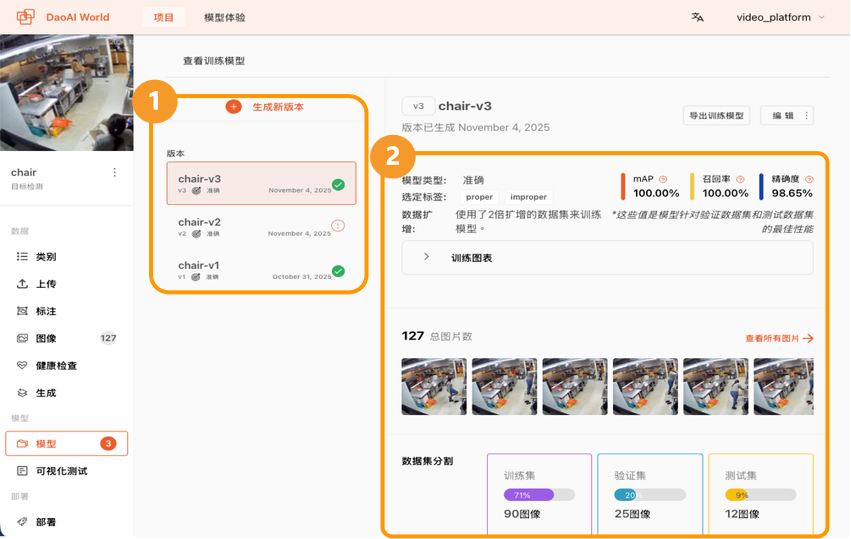The height and width of the screenshot is (539, 851).
Task: Expand the 训练图表 section
Action: point(427,257)
